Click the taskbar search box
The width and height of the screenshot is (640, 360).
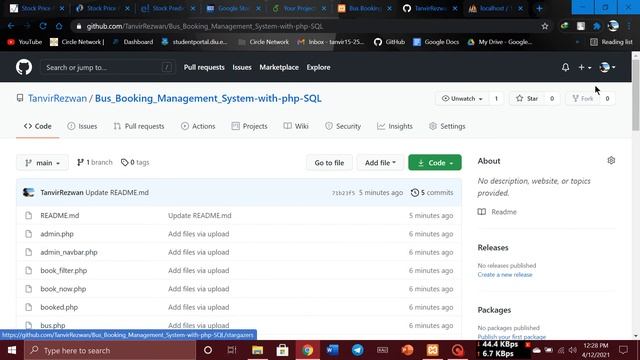click(110, 350)
